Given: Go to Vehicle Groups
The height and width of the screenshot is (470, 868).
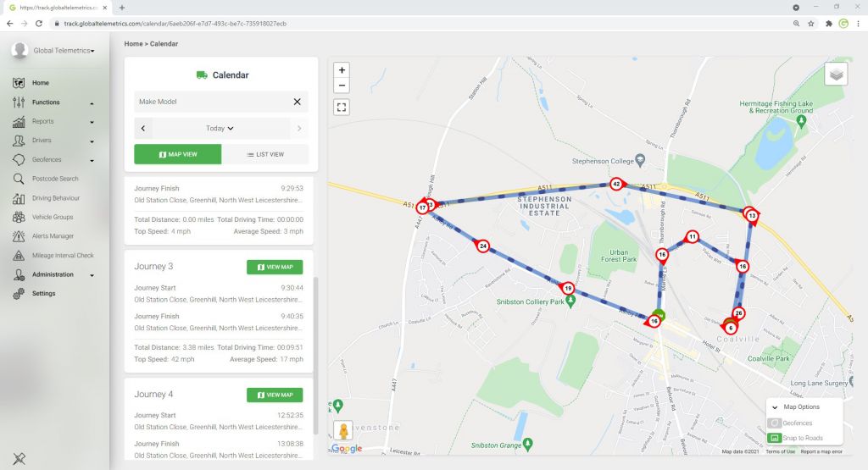Looking at the screenshot, I should pyautogui.click(x=53, y=217).
